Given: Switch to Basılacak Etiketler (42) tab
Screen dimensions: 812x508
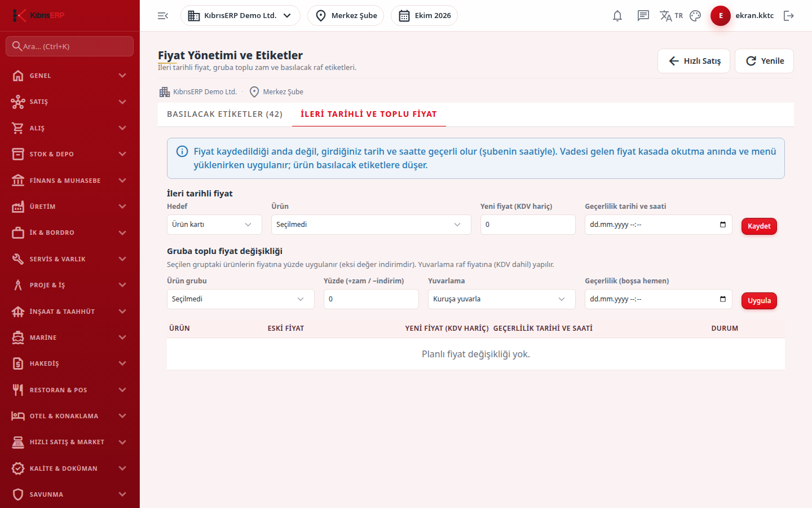Looking at the screenshot, I should pyautogui.click(x=225, y=114).
